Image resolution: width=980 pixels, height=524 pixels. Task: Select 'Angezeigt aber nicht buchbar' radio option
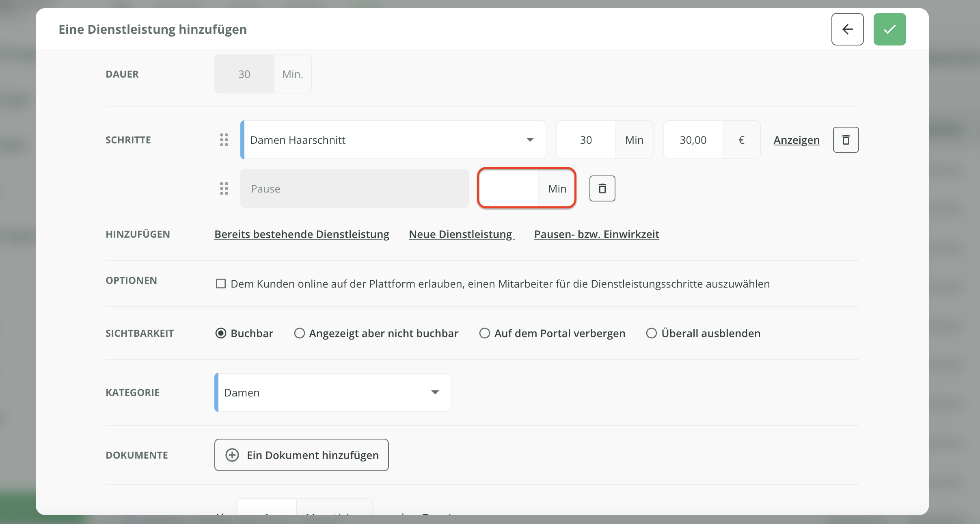coord(300,333)
